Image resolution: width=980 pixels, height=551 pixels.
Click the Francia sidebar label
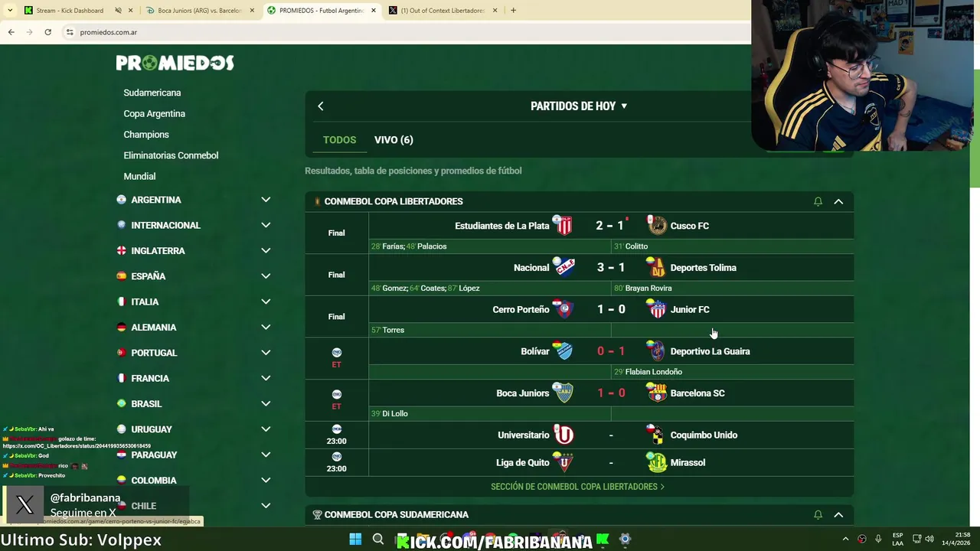[x=150, y=378]
